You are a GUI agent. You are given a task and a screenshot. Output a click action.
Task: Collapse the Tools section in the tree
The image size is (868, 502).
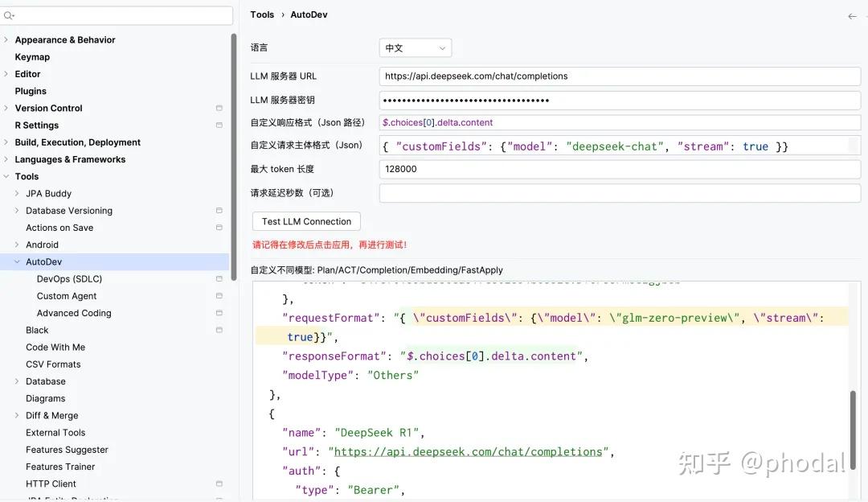6,176
